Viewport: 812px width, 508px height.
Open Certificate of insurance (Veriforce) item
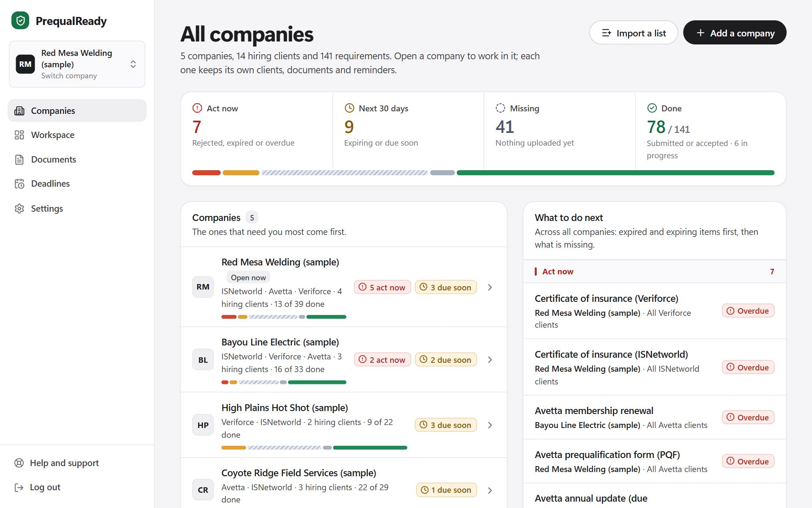click(654, 311)
